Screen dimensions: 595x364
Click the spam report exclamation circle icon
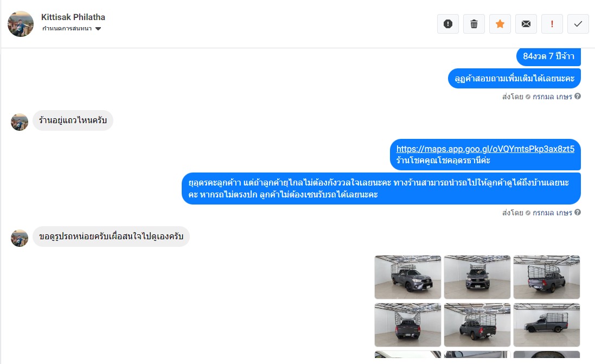[448, 24]
